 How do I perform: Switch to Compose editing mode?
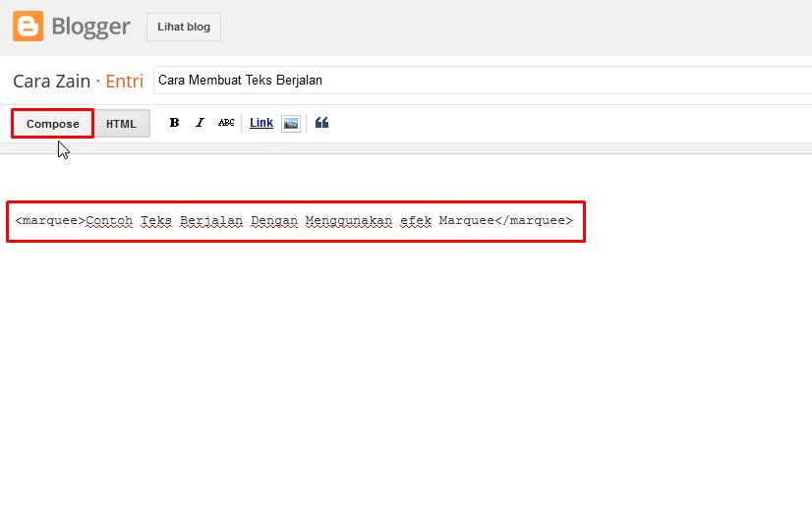click(x=53, y=124)
